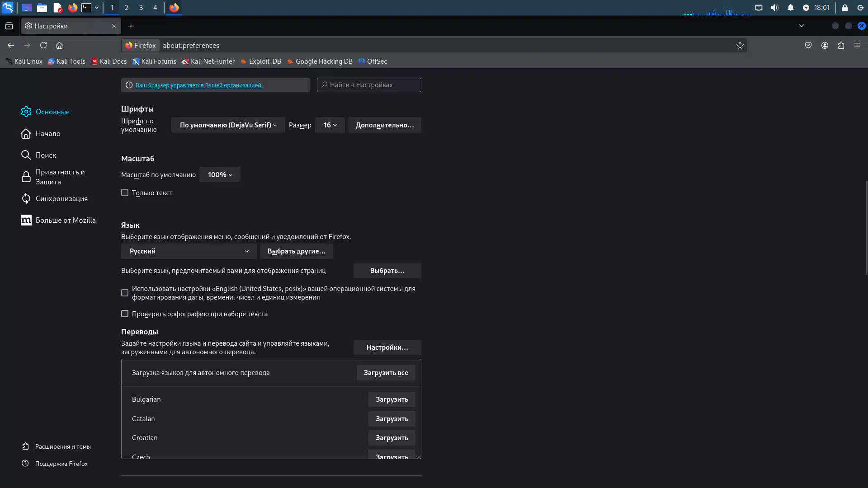Open the Firefox hamburger menu

[x=857, y=45]
